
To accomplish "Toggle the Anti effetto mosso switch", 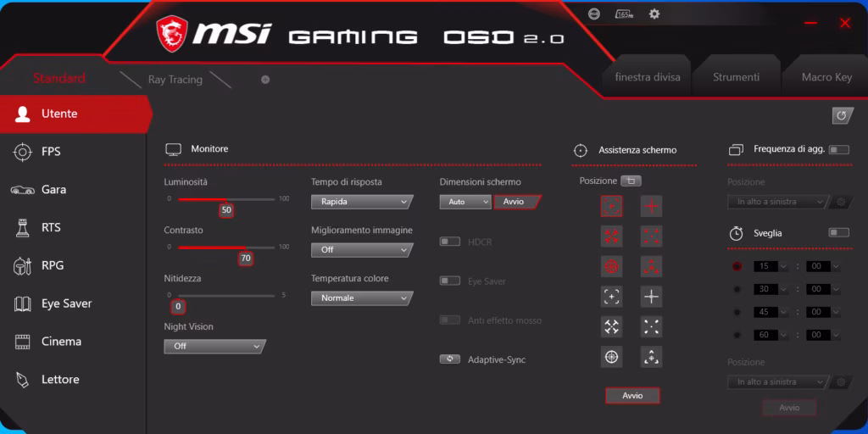I will [450, 320].
